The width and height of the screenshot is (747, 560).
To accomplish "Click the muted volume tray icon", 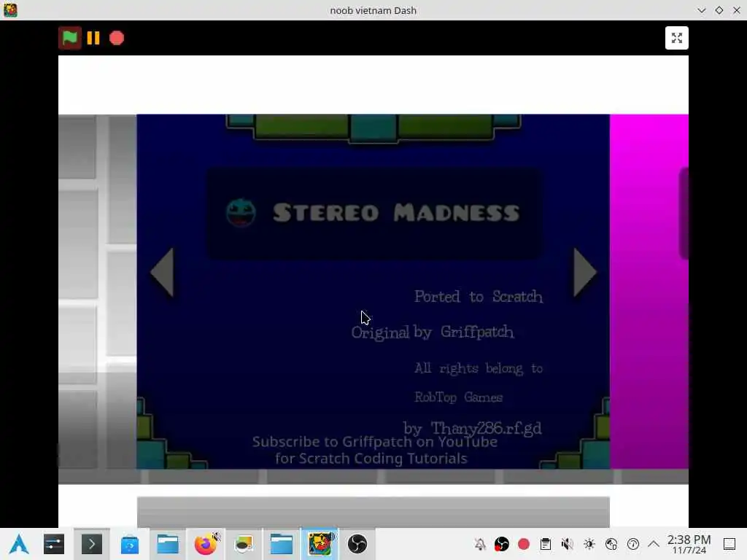I will tap(568, 544).
